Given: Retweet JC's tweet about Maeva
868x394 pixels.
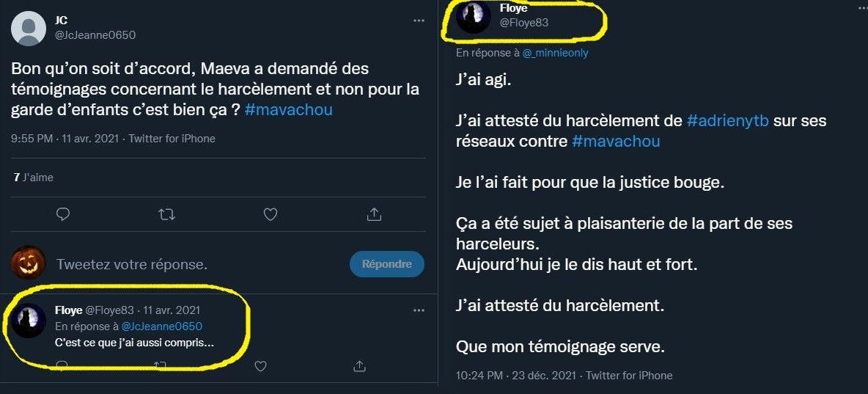Looking at the screenshot, I should pyautogui.click(x=166, y=214).
